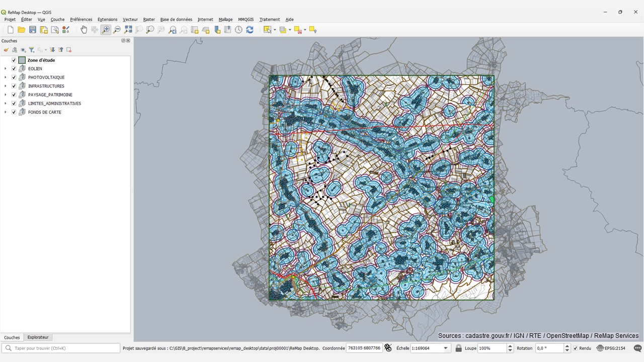
Task: Open the select features tool dropdown arrow
Action: (275, 30)
